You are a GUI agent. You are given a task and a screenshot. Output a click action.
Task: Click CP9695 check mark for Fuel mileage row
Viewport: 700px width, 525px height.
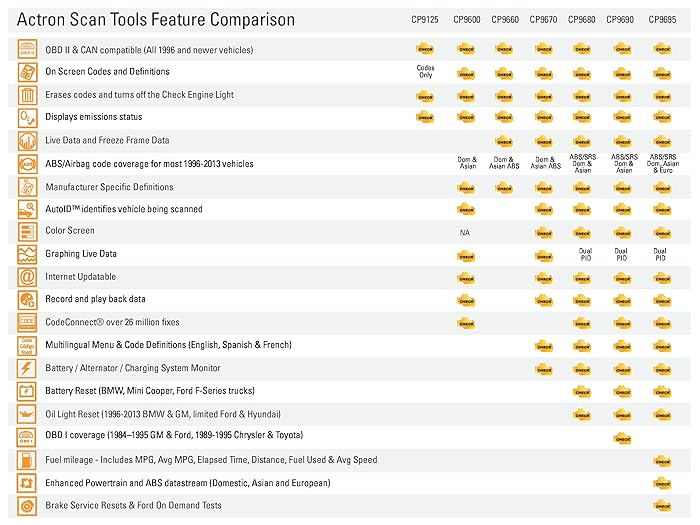(661, 460)
